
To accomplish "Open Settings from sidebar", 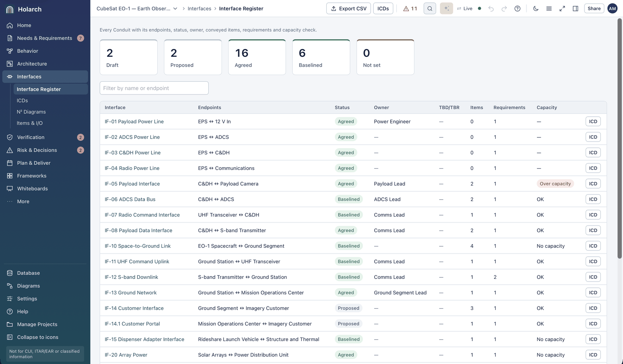I will tap(45, 299).
